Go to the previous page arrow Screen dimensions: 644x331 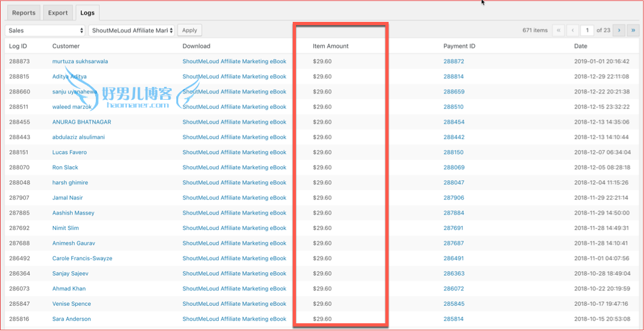(x=573, y=30)
